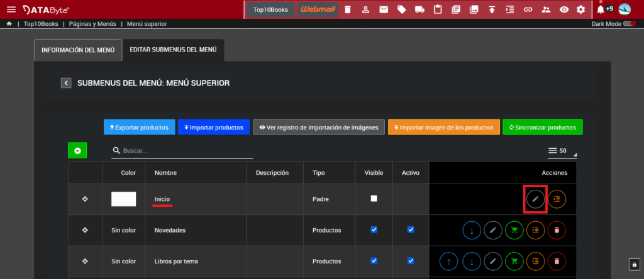Viewport: 644px width, 279px height.
Task: Delete the Novedades submenu with trash icon
Action: tap(557, 231)
